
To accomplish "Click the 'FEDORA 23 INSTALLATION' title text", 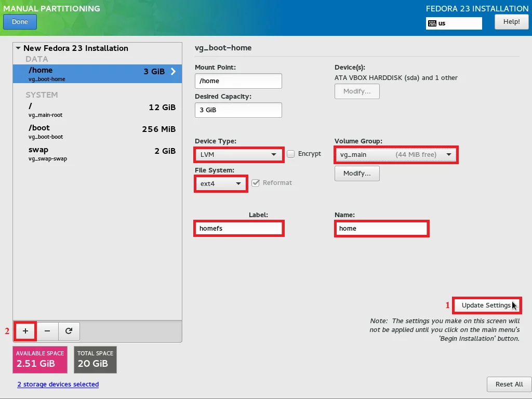I will 477,9.
